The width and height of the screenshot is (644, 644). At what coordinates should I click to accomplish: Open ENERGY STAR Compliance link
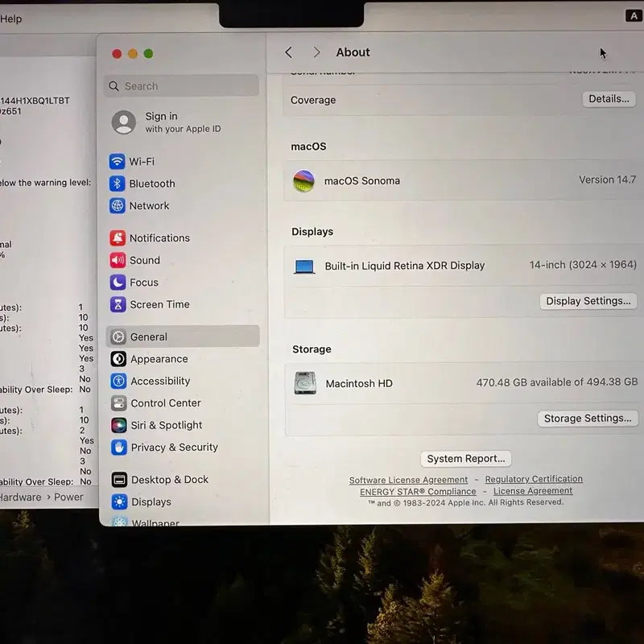tap(418, 492)
